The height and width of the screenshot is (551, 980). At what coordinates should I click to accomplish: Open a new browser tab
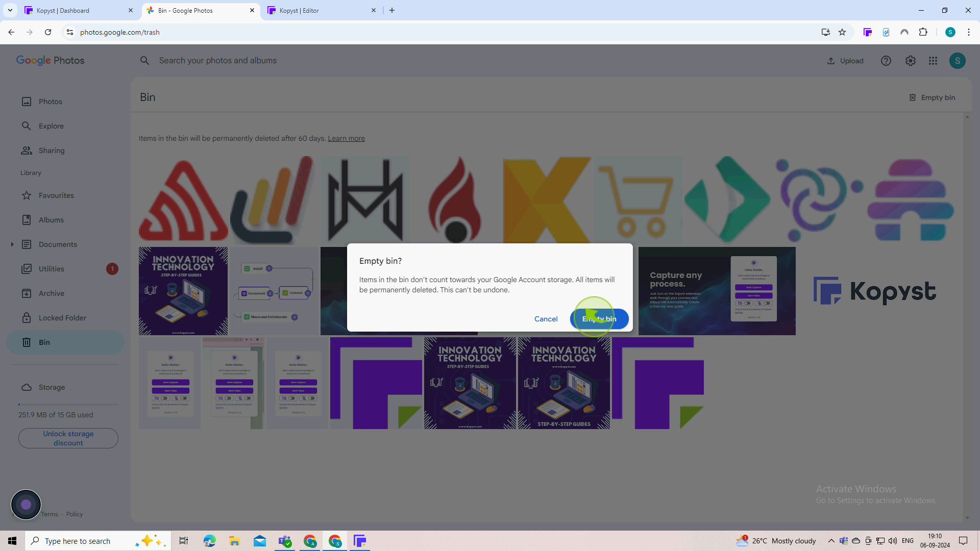(392, 10)
